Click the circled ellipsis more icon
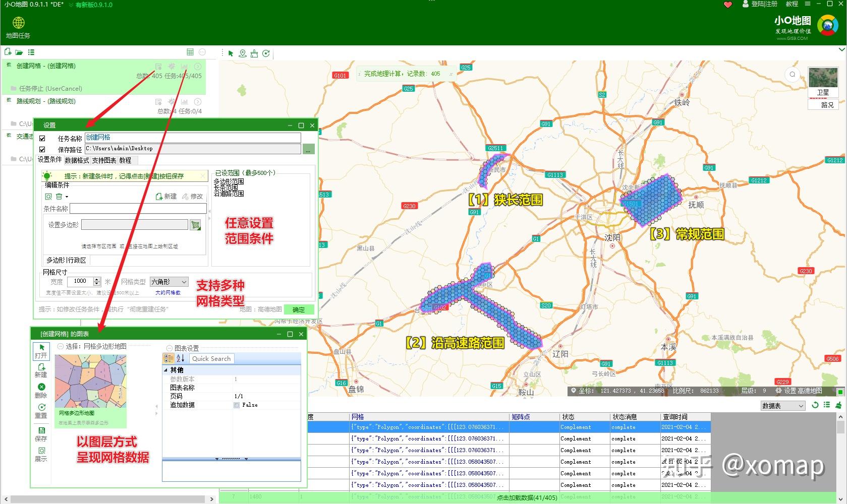This screenshot has height=504, width=847. coord(202,52)
